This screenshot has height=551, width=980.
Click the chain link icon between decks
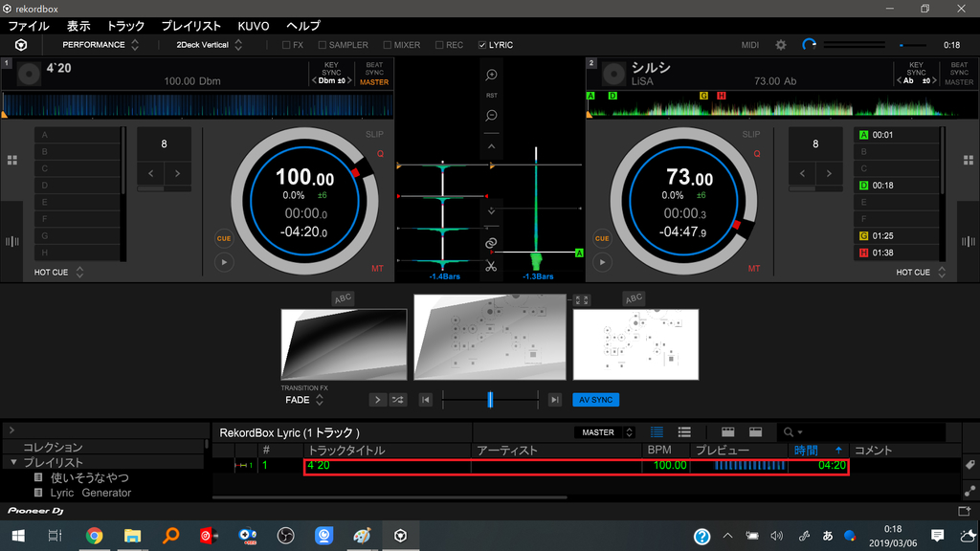(x=491, y=244)
